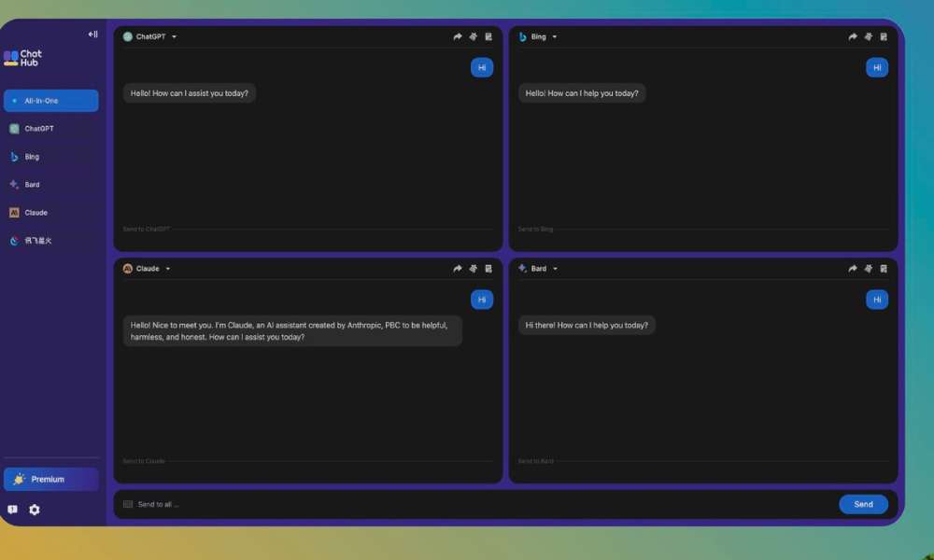Image resolution: width=934 pixels, height=560 pixels.
Task: Share the ChatGPT conversation
Action: pyautogui.click(x=458, y=37)
